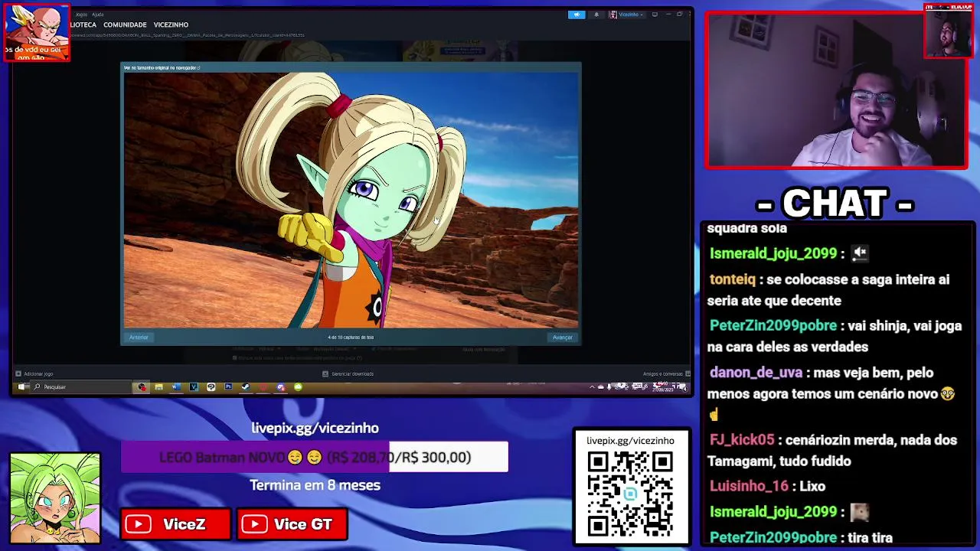Click chat username FJ_kick05

(x=742, y=440)
